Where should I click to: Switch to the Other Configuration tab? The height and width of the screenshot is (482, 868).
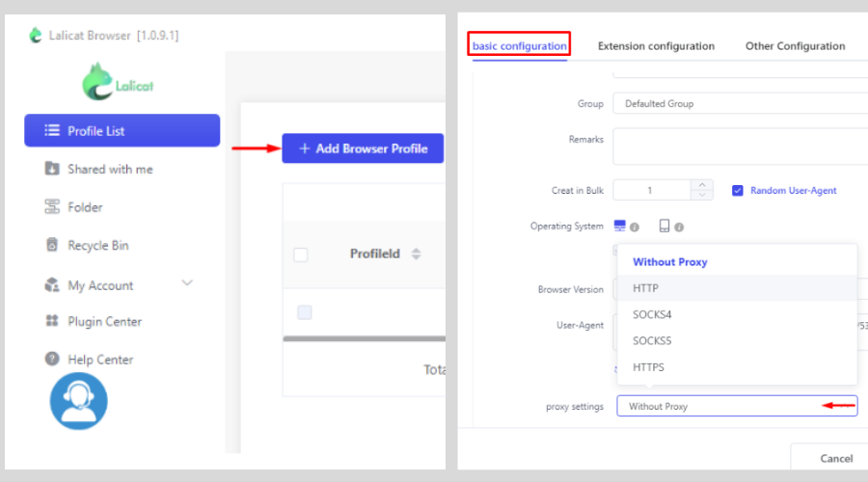(x=795, y=45)
